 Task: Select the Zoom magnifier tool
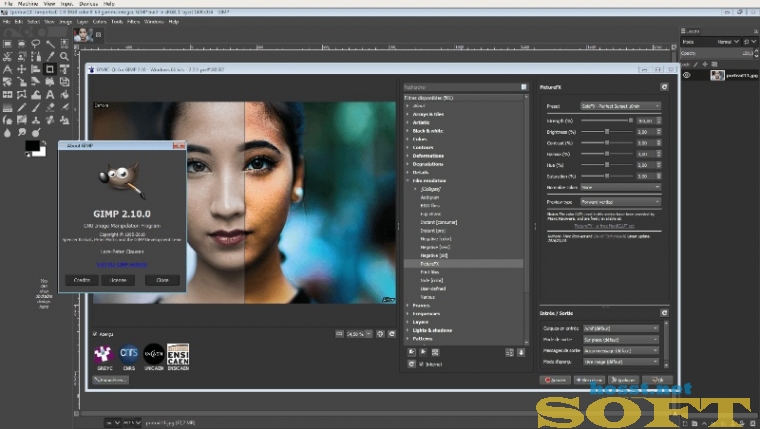pyautogui.click(x=64, y=57)
